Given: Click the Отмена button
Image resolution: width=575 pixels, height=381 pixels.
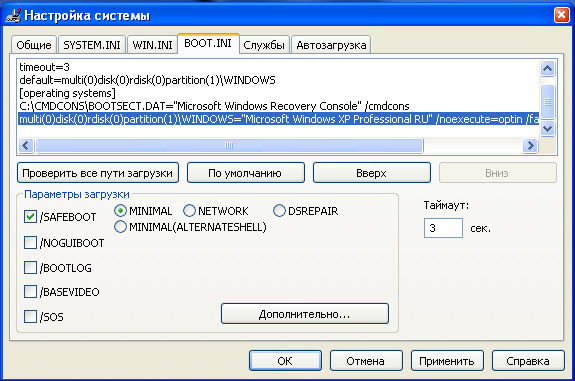Looking at the screenshot, I should pyautogui.click(x=366, y=361).
